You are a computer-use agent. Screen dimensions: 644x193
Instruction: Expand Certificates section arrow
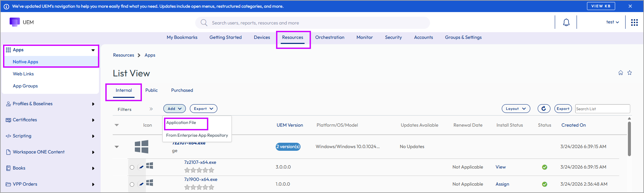pyautogui.click(x=93, y=120)
